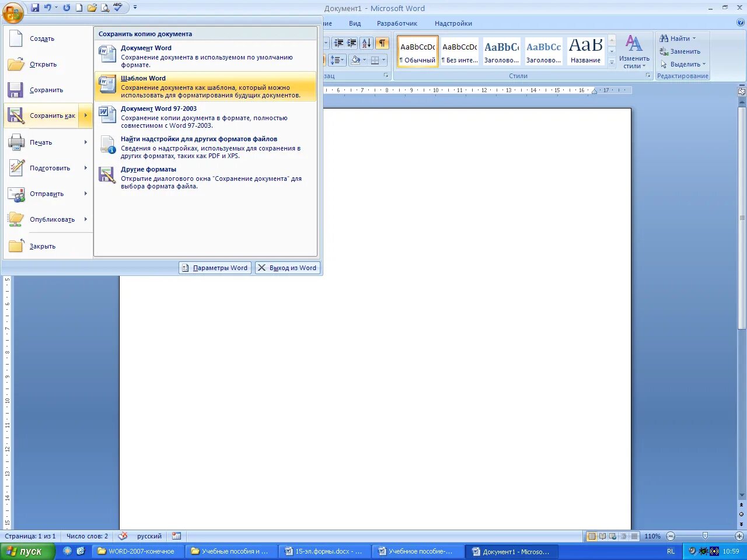Image resolution: width=747 pixels, height=560 pixels.
Task: Open the Надстройки ribbon tab
Action: pyautogui.click(x=453, y=23)
